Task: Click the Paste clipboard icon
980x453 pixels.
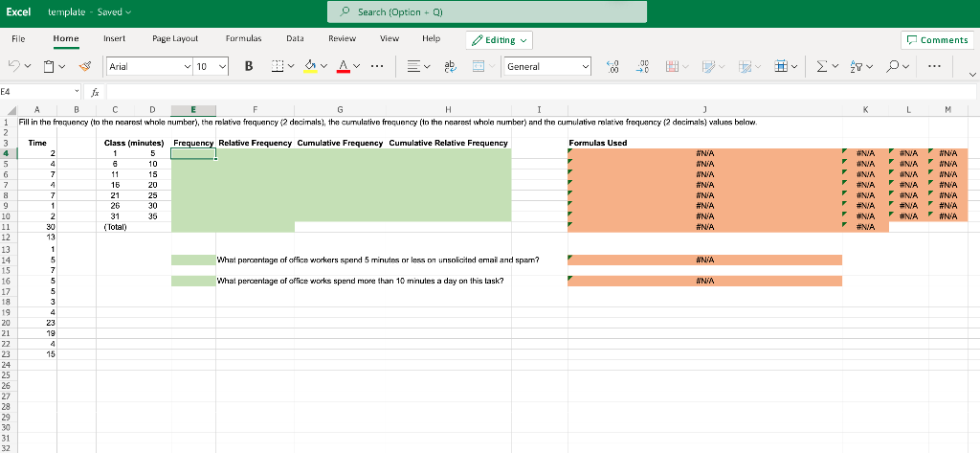Action: 50,66
